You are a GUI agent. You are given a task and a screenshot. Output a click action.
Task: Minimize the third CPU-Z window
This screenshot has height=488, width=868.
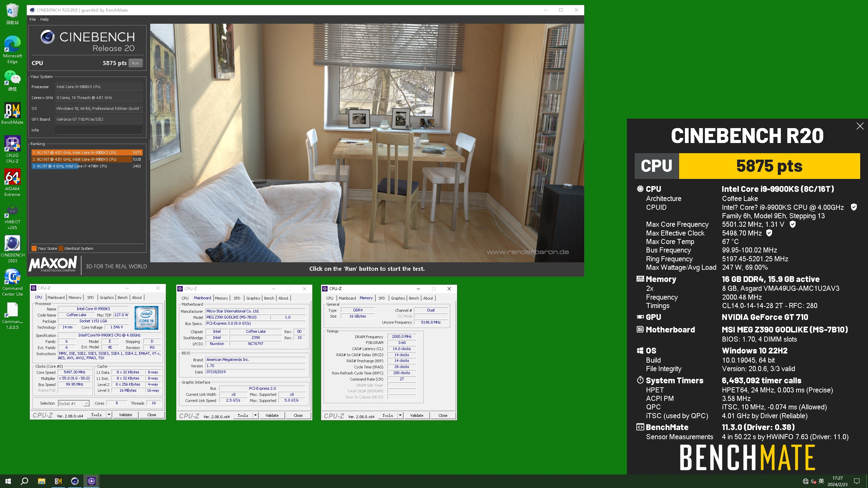(x=418, y=289)
